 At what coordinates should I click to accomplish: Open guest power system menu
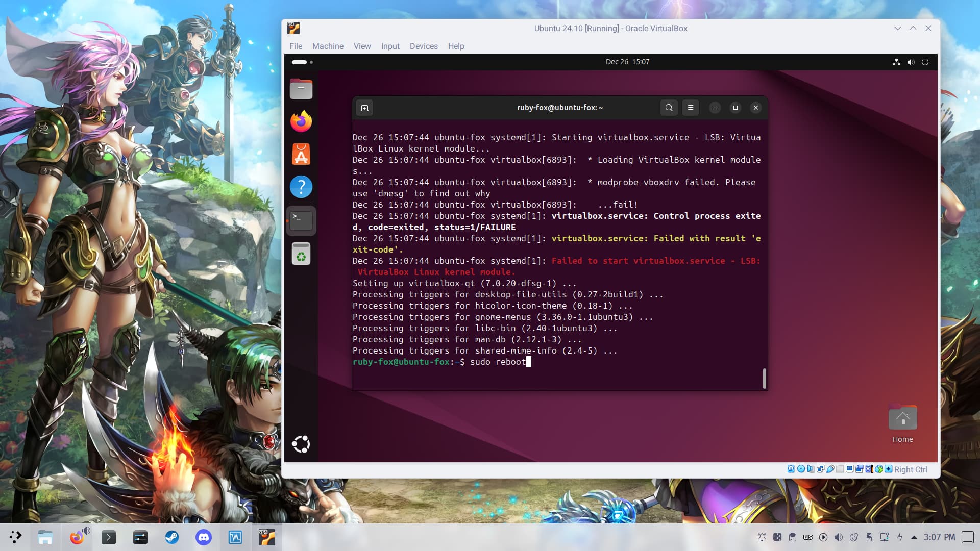click(x=925, y=62)
